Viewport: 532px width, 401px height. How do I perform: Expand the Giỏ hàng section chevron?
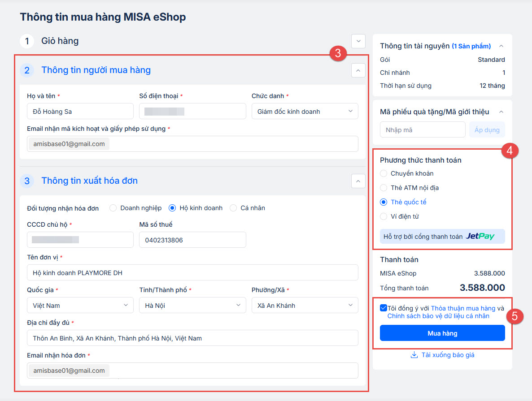click(x=358, y=41)
